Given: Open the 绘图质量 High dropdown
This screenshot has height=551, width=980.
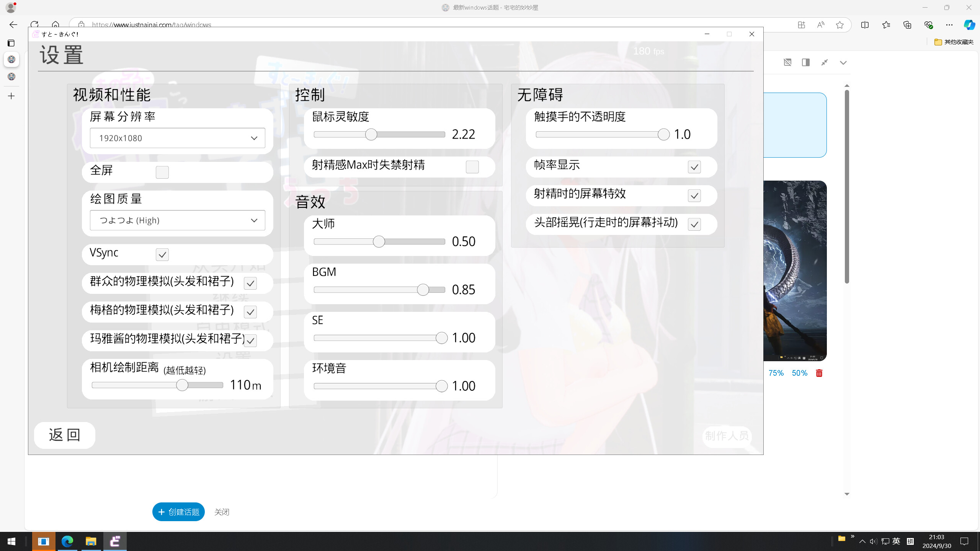Looking at the screenshot, I should point(178,220).
